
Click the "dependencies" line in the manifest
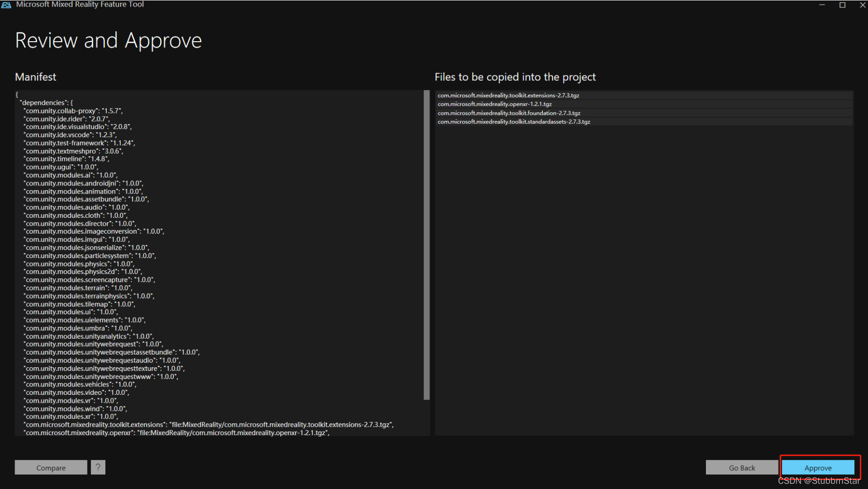pyautogui.click(x=46, y=103)
